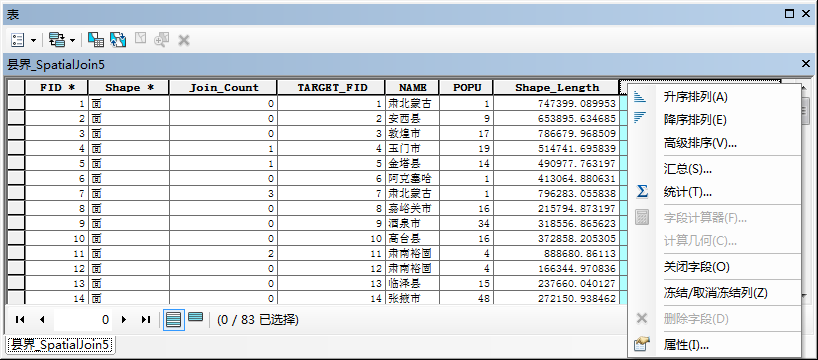
Task: Click the Shape column header
Action: pos(129,88)
